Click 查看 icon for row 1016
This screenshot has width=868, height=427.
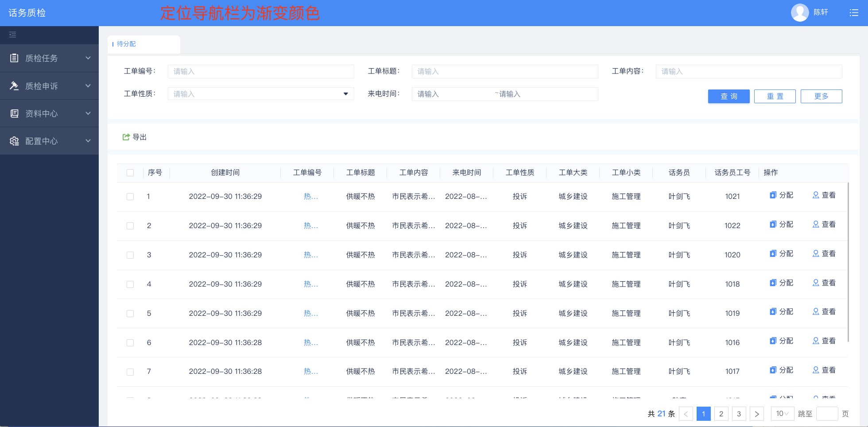[x=816, y=341]
